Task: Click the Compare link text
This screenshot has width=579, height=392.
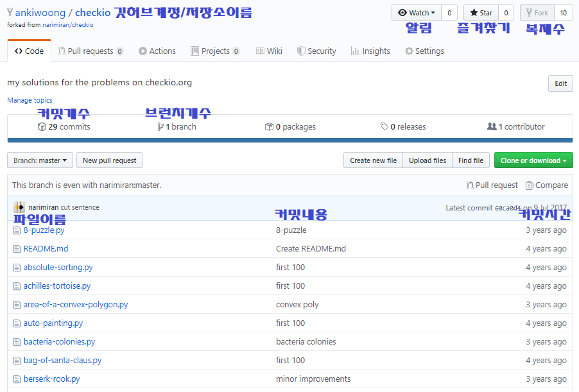Action: pyautogui.click(x=551, y=185)
